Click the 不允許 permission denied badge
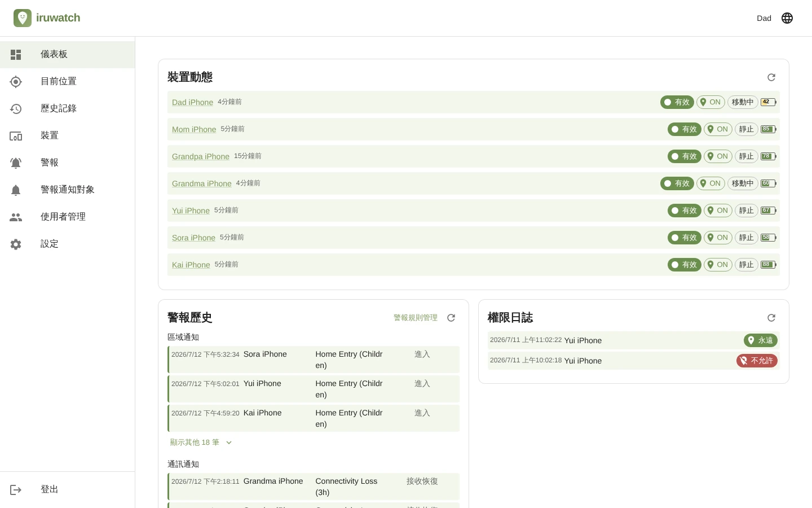 757,361
